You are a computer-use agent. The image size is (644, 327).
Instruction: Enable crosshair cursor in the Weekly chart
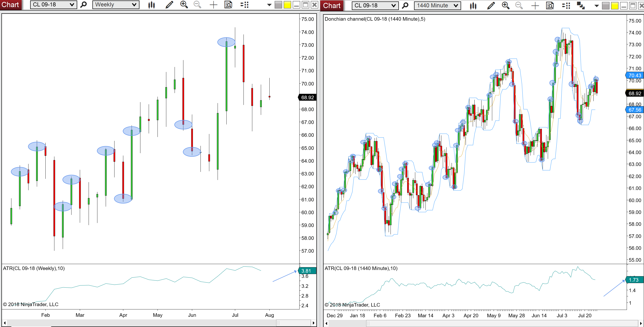tap(214, 5)
